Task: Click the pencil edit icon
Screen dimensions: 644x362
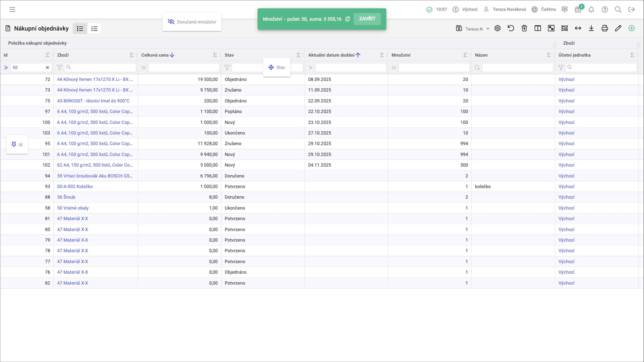Action: pyautogui.click(x=618, y=29)
